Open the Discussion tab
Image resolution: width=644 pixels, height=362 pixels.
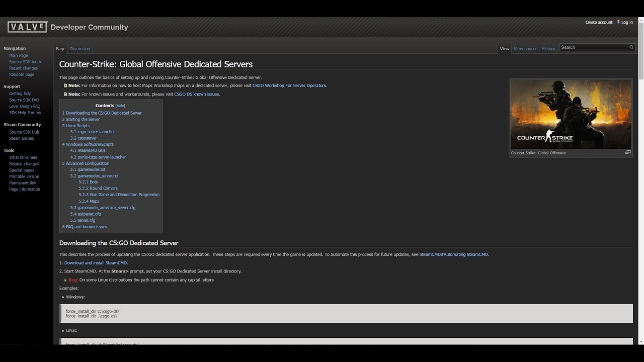point(79,49)
